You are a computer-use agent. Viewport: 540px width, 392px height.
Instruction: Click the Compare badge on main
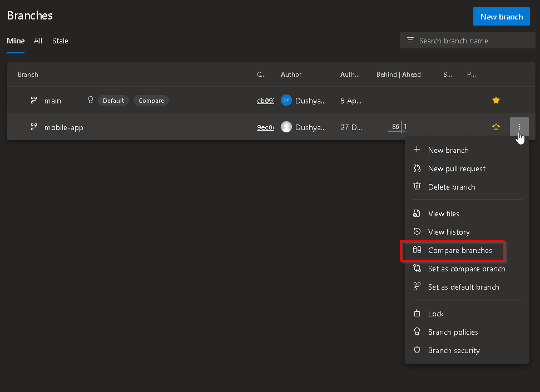151,101
